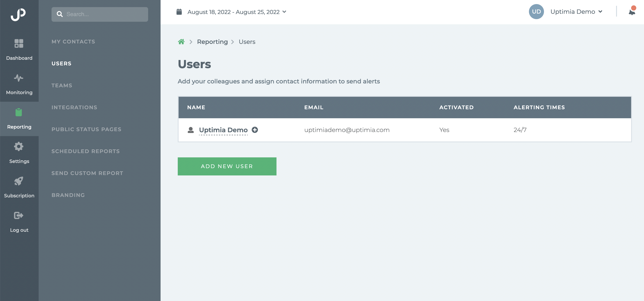The height and width of the screenshot is (301, 644).
Task: Expand the Uptimia Demo account menu
Action: (576, 12)
